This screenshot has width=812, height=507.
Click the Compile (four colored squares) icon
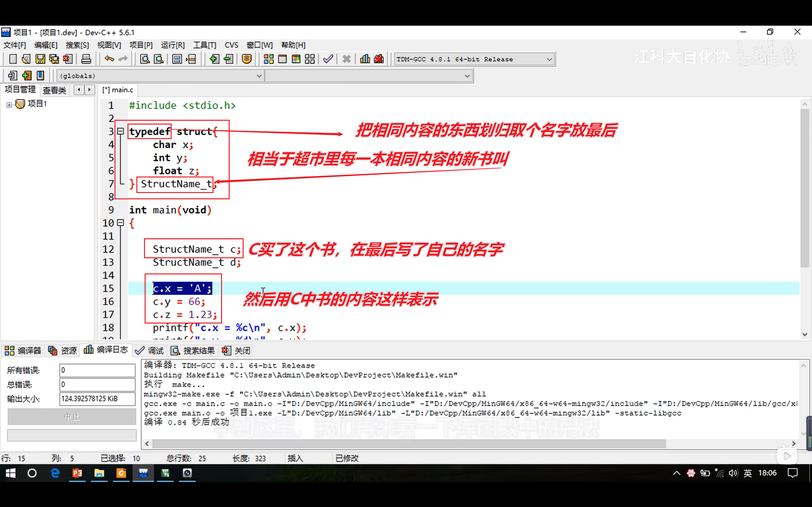coord(268,59)
